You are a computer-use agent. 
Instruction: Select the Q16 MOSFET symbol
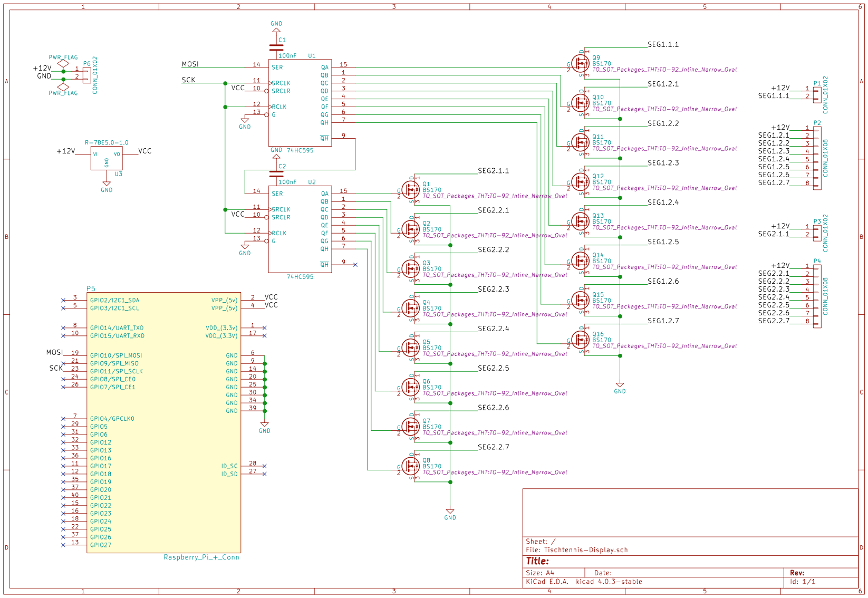(x=580, y=340)
